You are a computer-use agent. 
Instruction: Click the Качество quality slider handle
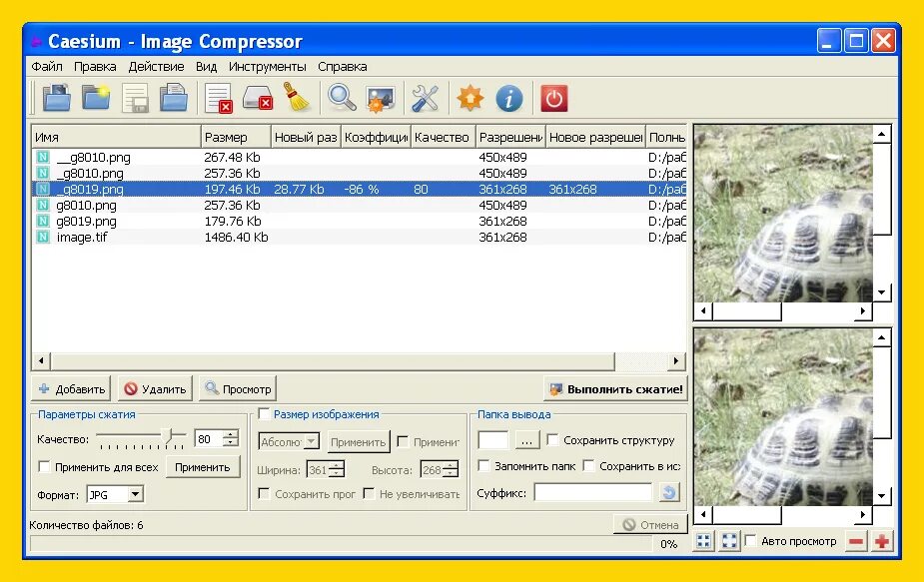click(169, 436)
